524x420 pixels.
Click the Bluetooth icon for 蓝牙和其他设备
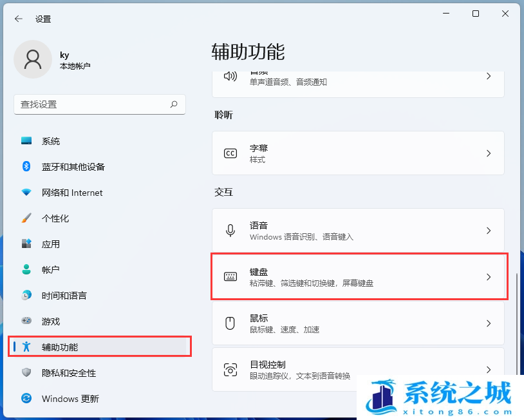(x=26, y=166)
